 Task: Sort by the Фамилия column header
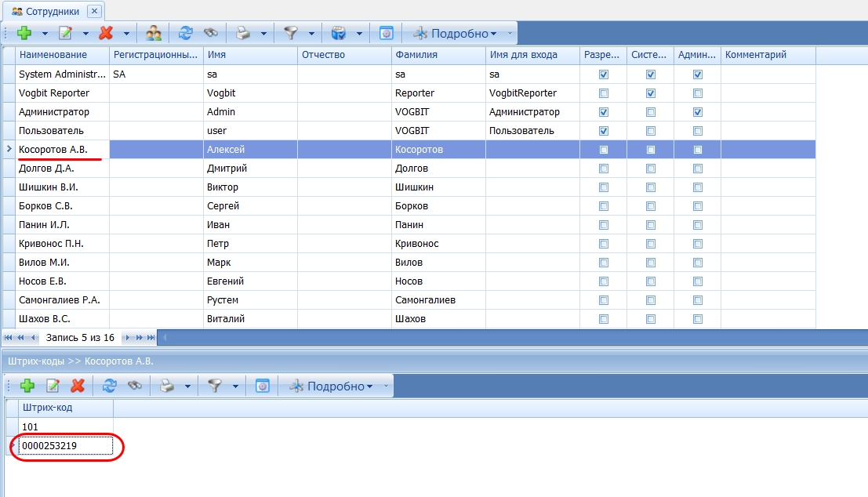click(438, 55)
